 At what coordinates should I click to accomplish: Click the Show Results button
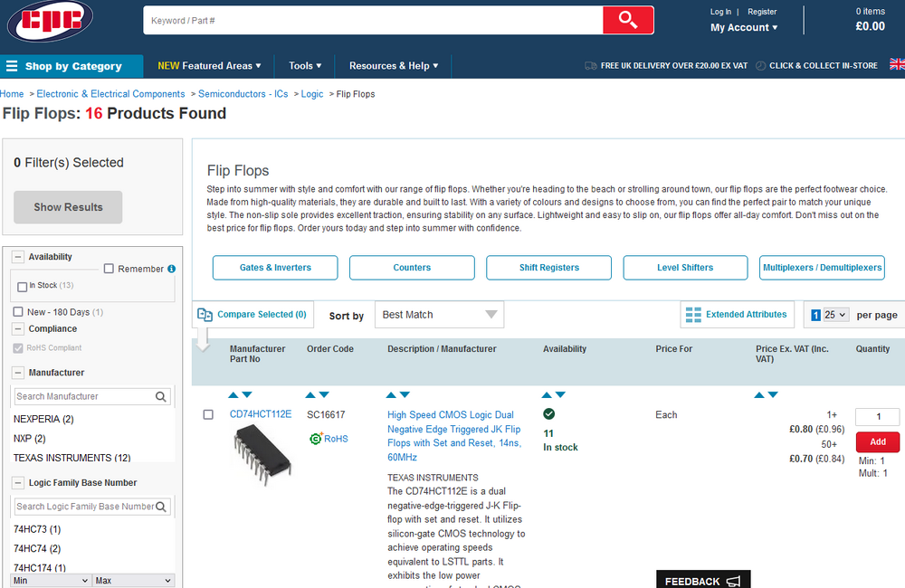(x=68, y=207)
